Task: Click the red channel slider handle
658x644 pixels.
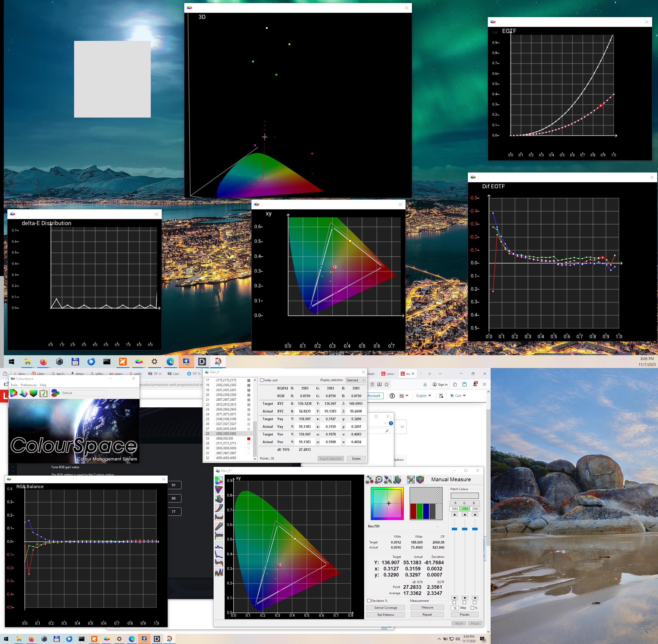Action: pos(454,529)
